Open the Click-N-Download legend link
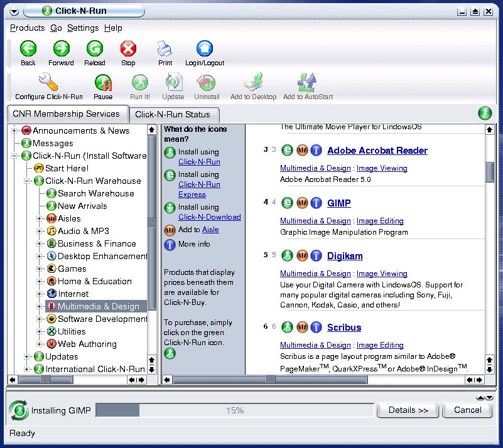503x448 pixels. [x=210, y=217]
